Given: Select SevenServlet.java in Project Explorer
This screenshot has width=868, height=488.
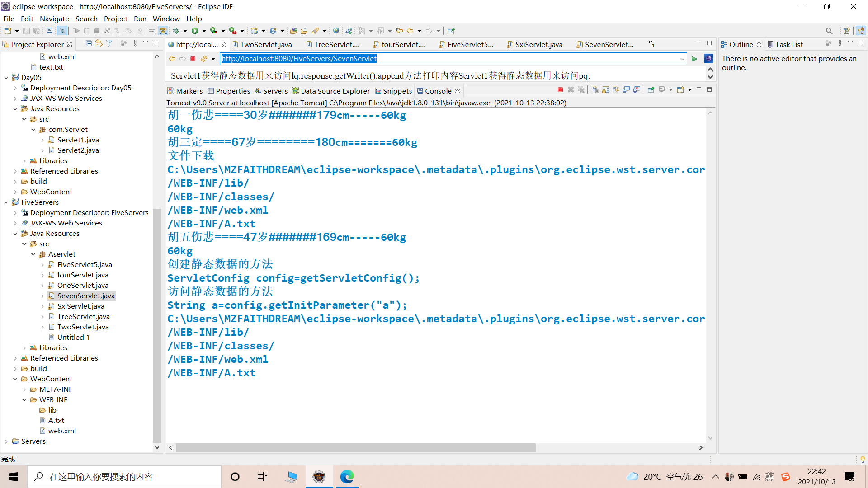Looking at the screenshot, I should coord(86,296).
